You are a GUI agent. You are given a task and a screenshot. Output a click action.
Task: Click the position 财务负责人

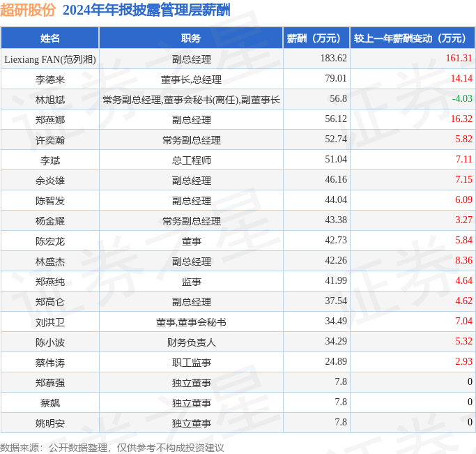tap(191, 342)
